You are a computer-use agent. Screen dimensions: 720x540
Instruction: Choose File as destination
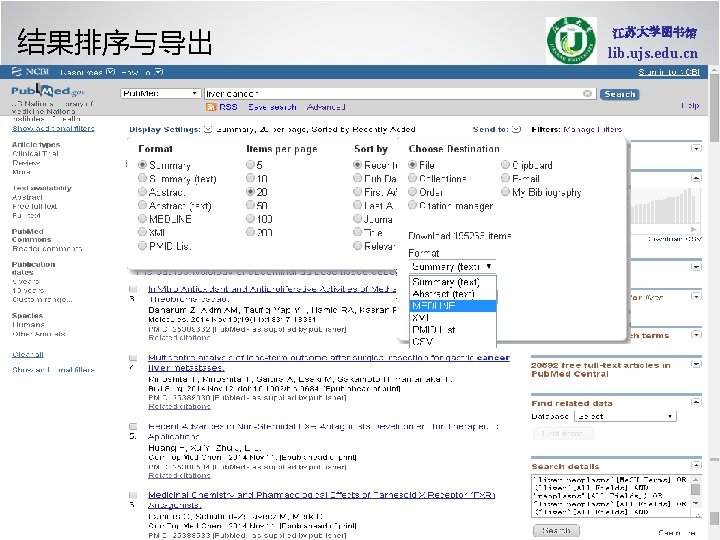pos(412,164)
